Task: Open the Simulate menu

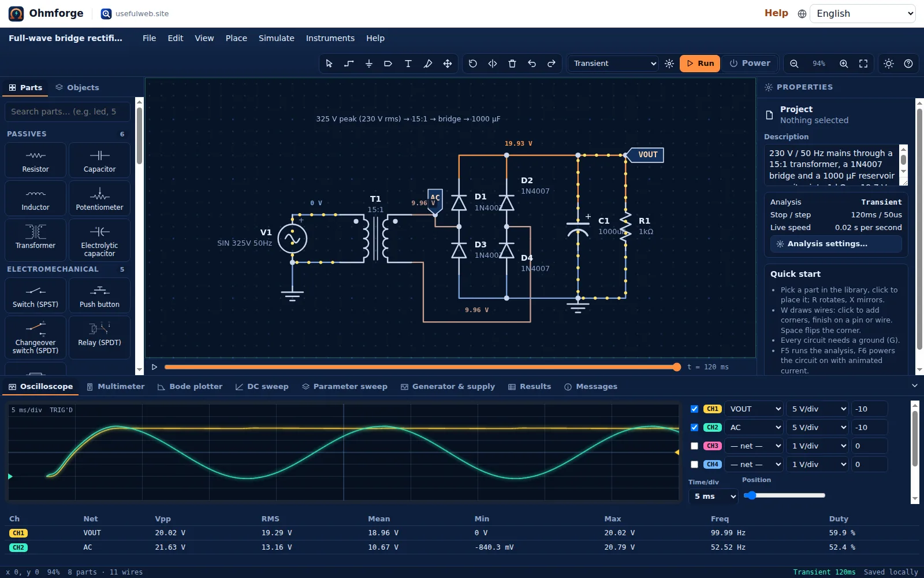Action: tap(276, 38)
